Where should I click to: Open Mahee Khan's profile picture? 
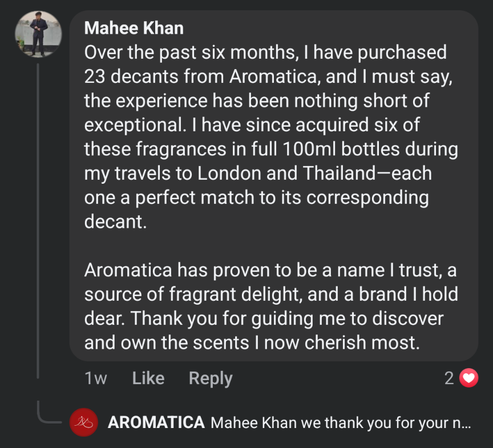click(38, 34)
